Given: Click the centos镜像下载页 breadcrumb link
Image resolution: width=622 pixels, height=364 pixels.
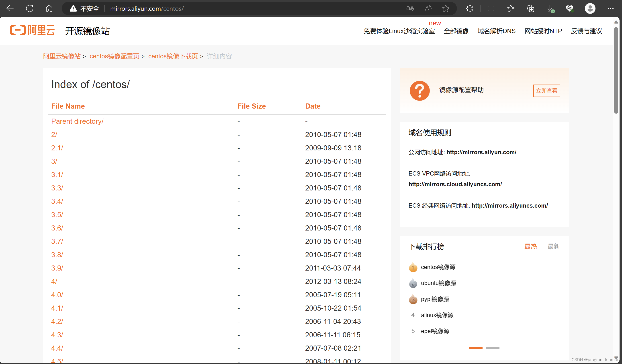Looking at the screenshot, I should [173, 56].
